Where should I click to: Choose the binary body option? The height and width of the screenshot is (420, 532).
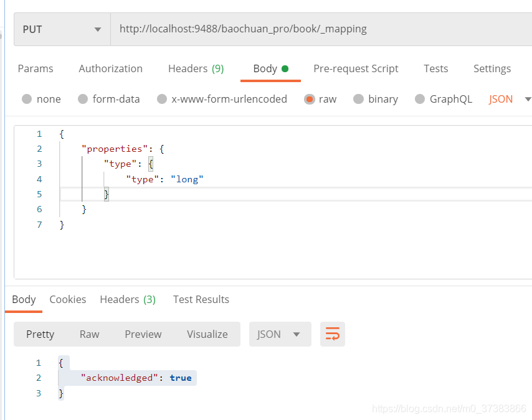[x=376, y=99]
